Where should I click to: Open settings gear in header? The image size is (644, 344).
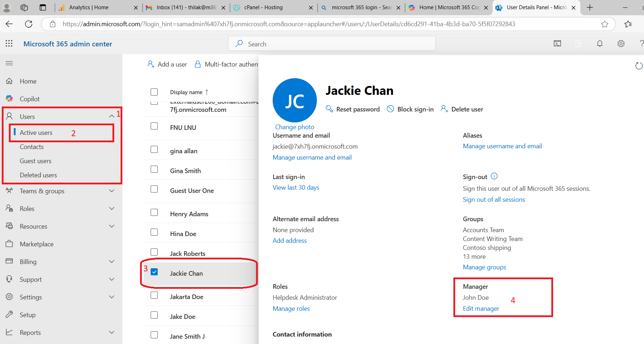coord(621,44)
